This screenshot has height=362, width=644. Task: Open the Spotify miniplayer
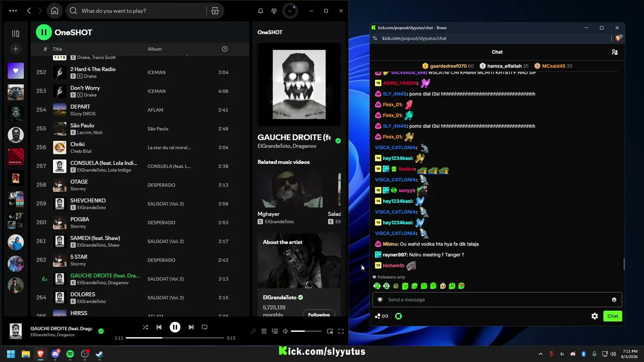[330, 331]
